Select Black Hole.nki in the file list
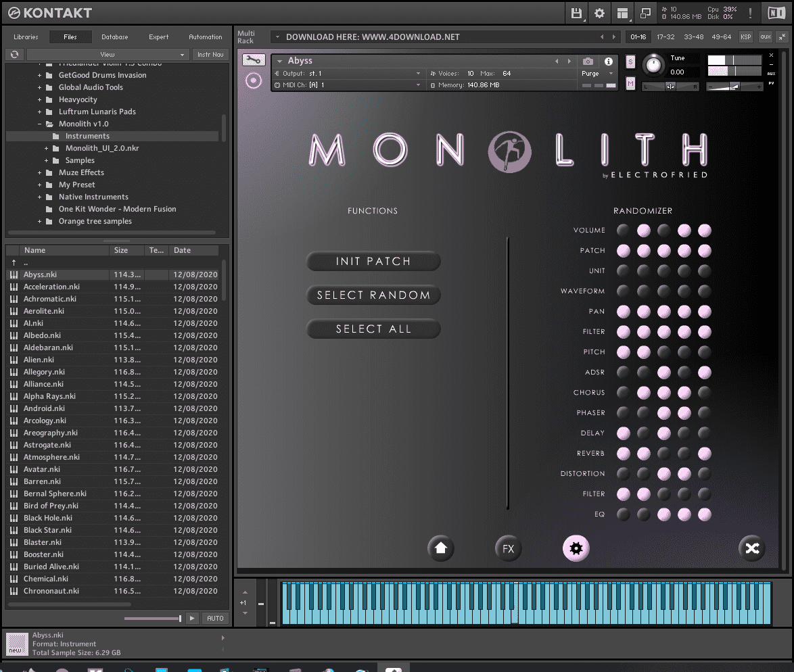 click(50, 518)
